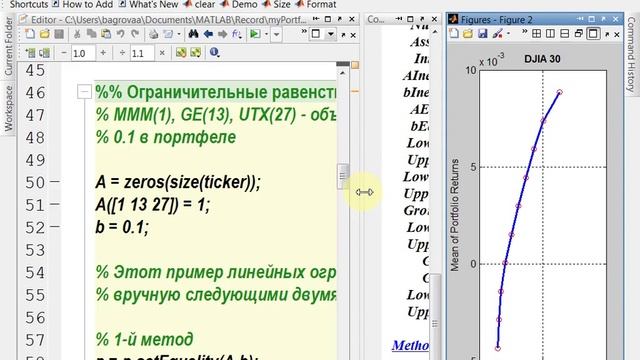Run the clear shortcut
This screenshot has height=360, width=640.
(x=200, y=4)
